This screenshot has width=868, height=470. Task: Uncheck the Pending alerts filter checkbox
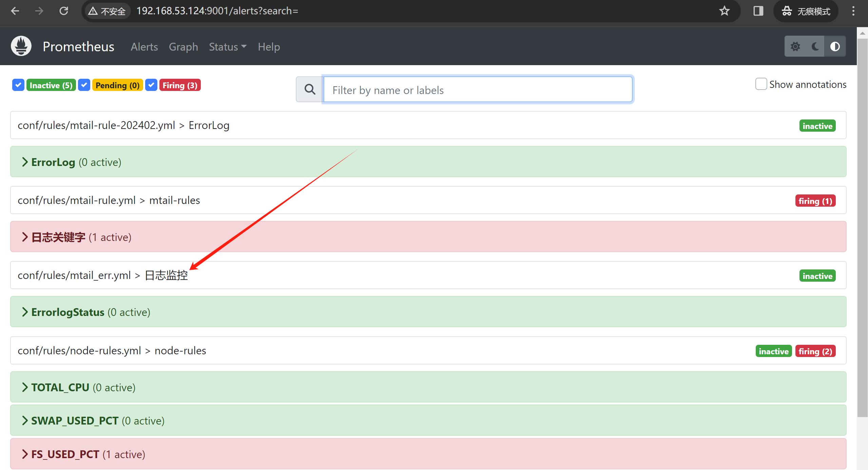[x=84, y=85]
